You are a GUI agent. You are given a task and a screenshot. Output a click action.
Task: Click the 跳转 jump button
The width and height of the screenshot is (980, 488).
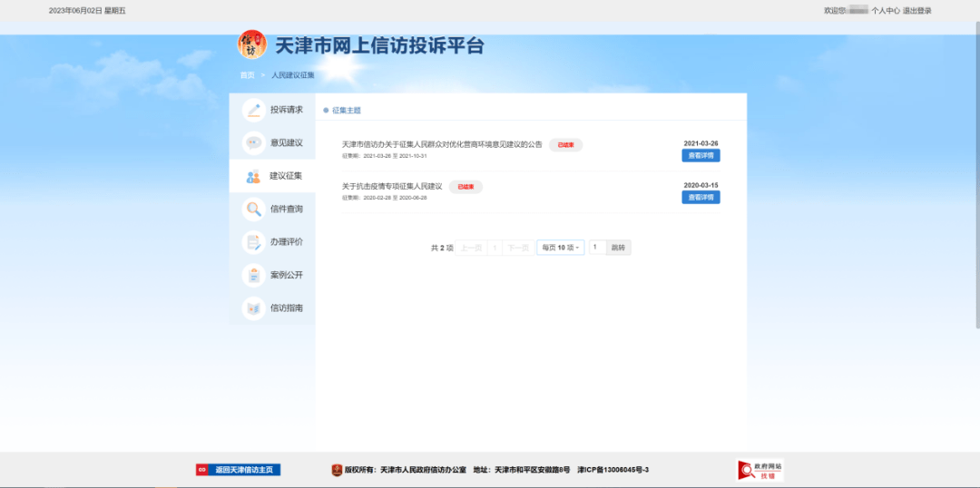pos(618,248)
